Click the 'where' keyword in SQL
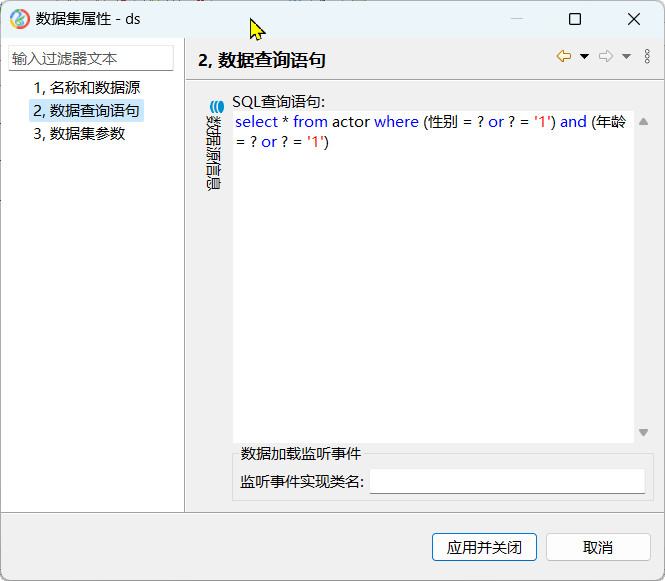The height and width of the screenshot is (581, 665). coord(396,122)
